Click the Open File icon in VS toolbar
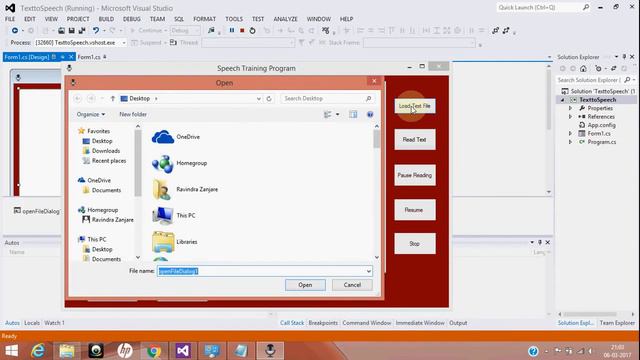Image resolution: width=640 pixels, height=360 pixels. point(61,31)
